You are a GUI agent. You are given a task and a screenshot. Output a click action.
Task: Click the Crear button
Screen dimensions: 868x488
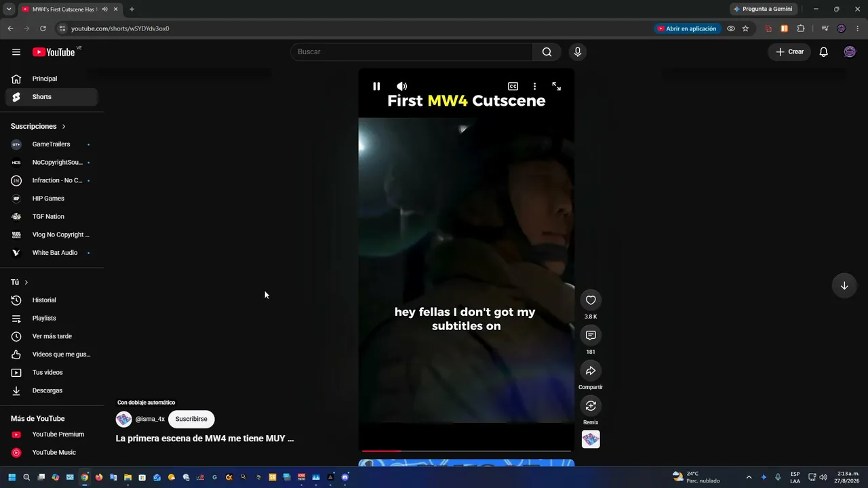789,52
